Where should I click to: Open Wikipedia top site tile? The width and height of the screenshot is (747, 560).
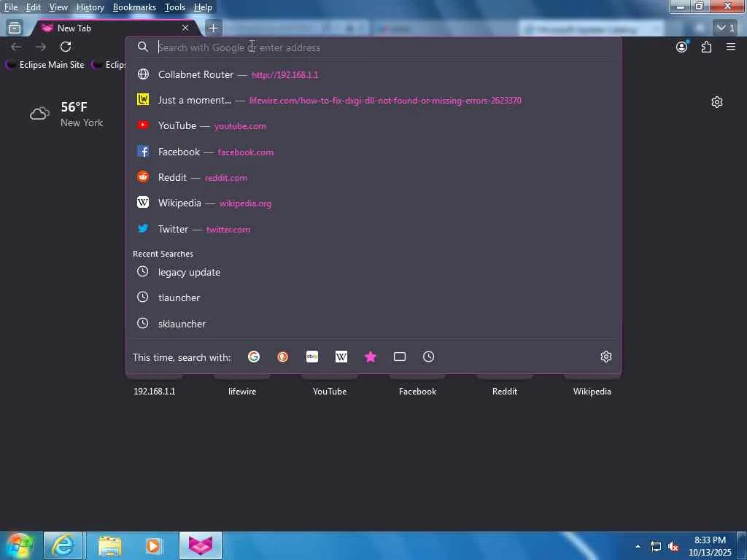point(592,391)
